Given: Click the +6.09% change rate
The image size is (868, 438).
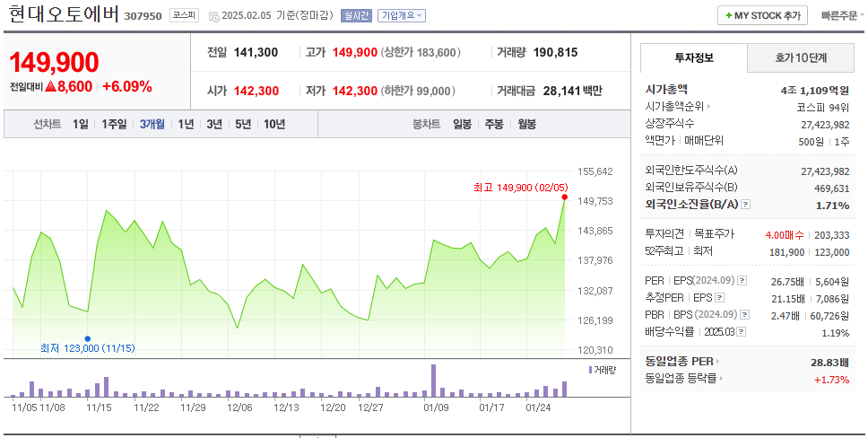Looking at the screenshot, I should click(x=127, y=86).
